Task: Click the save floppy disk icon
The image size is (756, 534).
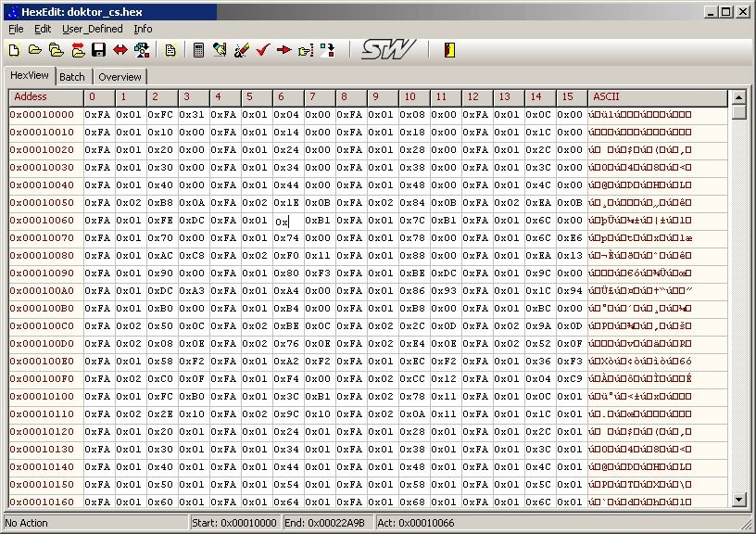Action: [98, 50]
